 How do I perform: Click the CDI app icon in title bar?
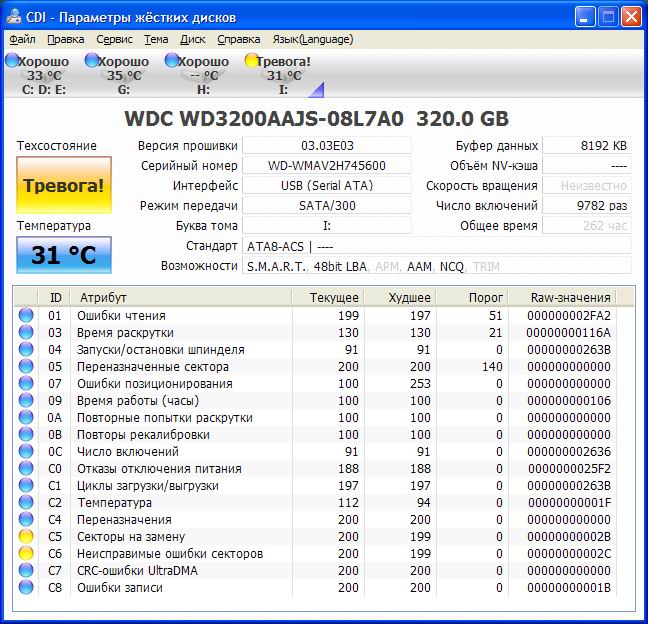click(14, 17)
